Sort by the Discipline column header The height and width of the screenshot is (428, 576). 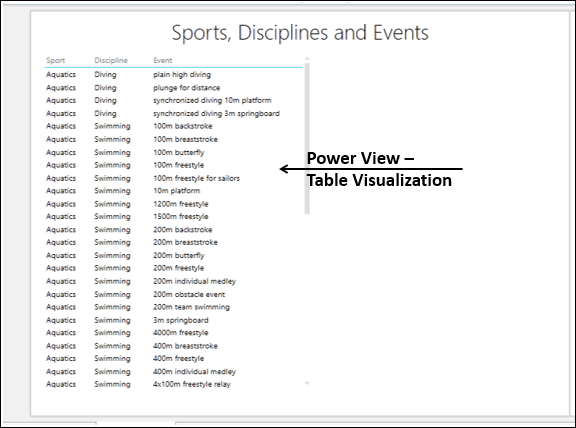tap(111, 61)
